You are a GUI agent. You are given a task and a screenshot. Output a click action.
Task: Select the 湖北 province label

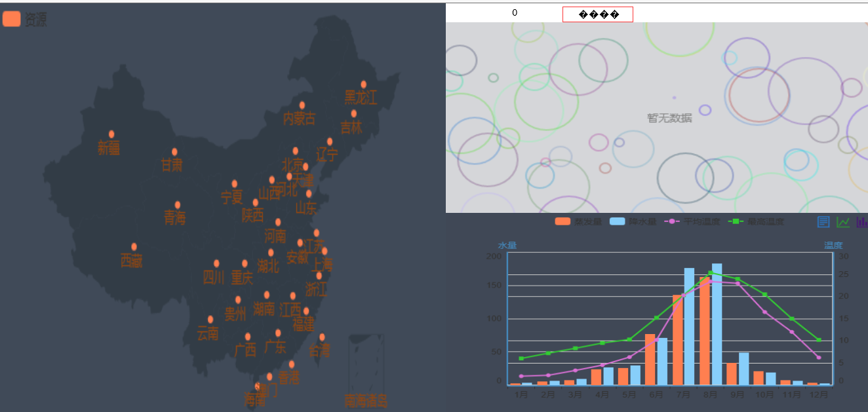tap(268, 266)
